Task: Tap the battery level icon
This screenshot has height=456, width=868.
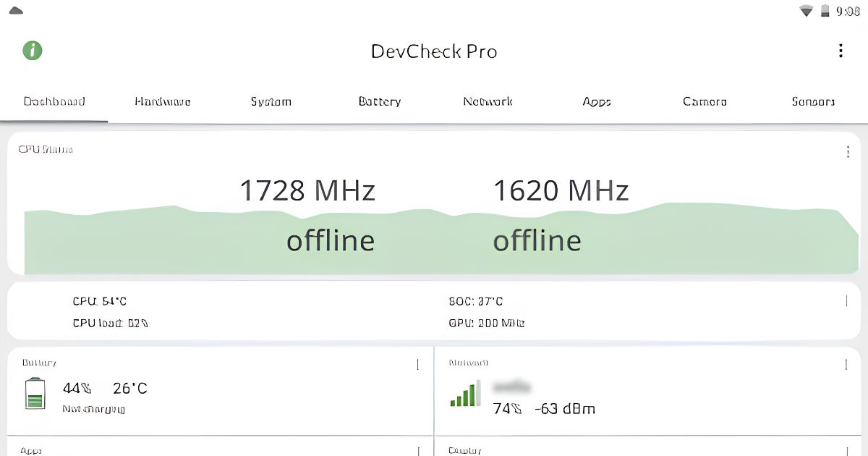Action: pos(35,394)
